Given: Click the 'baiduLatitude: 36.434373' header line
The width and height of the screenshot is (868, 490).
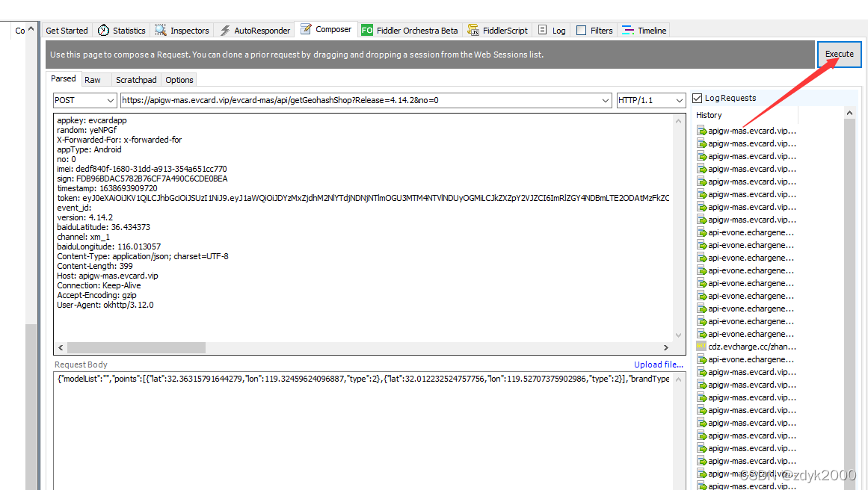Looking at the screenshot, I should [x=103, y=227].
